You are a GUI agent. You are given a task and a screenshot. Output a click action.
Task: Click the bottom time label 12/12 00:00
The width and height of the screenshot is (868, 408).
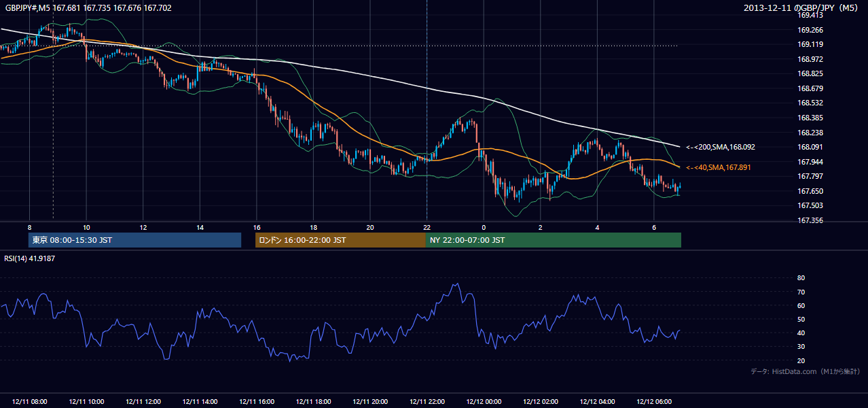pos(484,402)
